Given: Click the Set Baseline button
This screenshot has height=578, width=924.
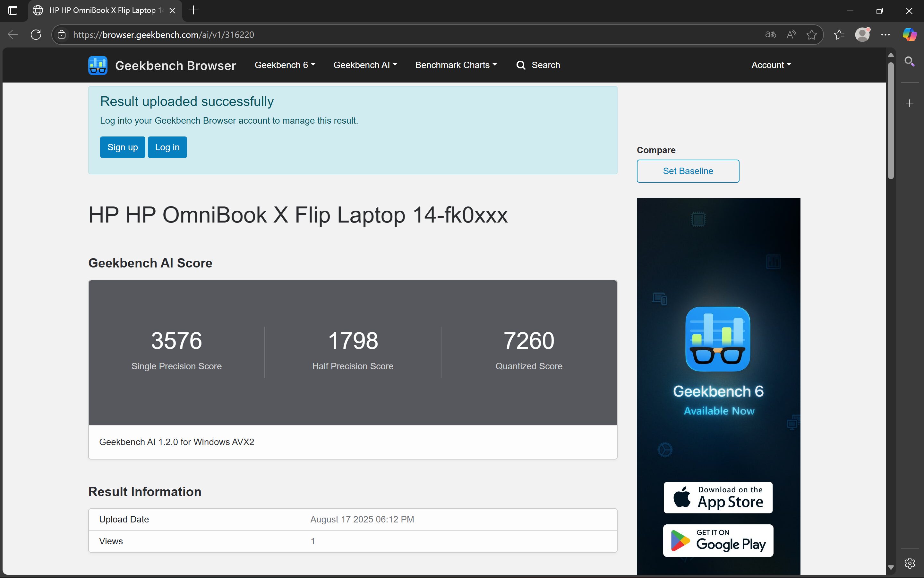Looking at the screenshot, I should pyautogui.click(x=688, y=171).
